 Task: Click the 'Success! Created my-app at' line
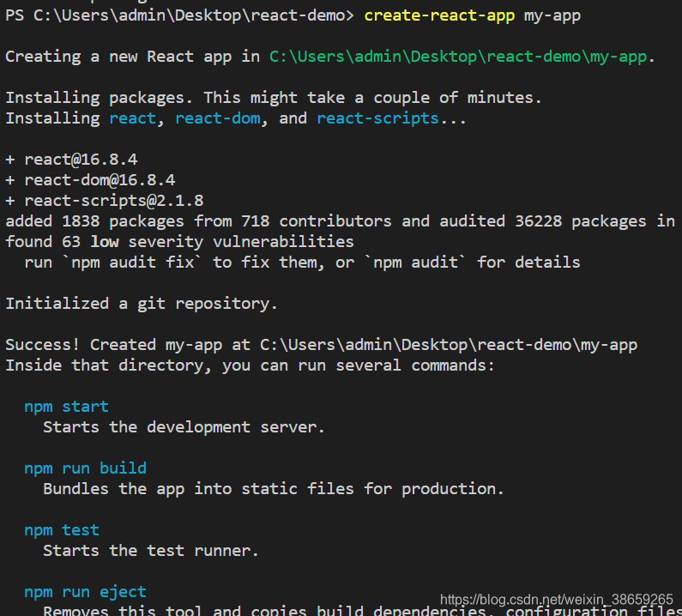click(x=321, y=345)
